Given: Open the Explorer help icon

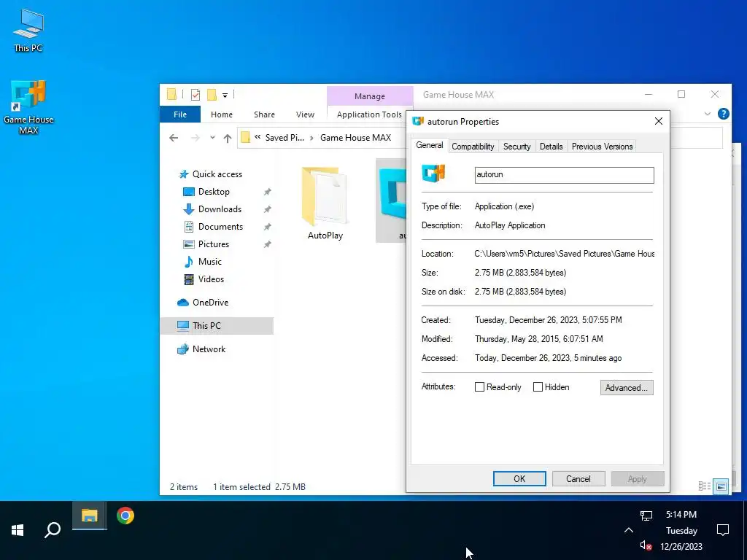Looking at the screenshot, I should pos(723,114).
